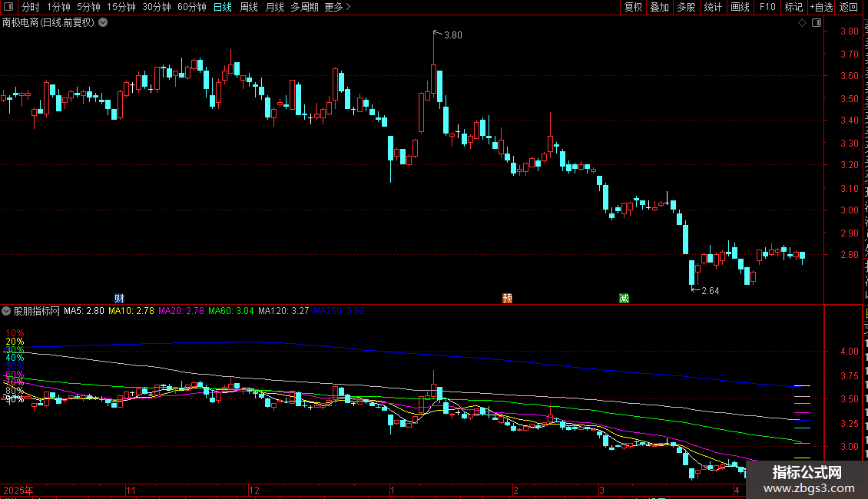Click the month 11 marker on time axis
Viewport: 868px width, 499px height.
(131, 490)
